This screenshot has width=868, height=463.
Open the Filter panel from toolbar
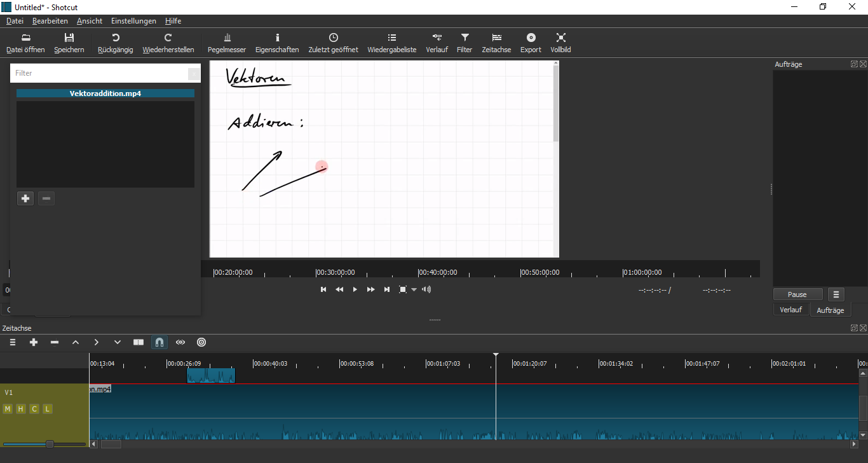pos(465,43)
